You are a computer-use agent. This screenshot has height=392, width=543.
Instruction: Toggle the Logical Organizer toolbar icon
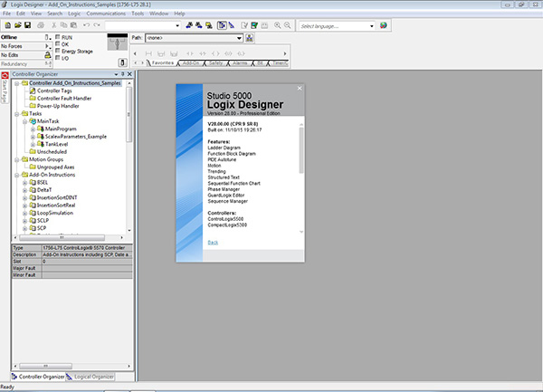232,25
